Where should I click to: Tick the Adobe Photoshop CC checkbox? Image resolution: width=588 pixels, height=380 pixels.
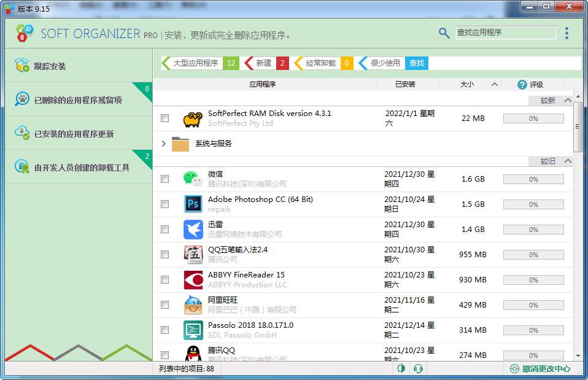coord(164,204)
